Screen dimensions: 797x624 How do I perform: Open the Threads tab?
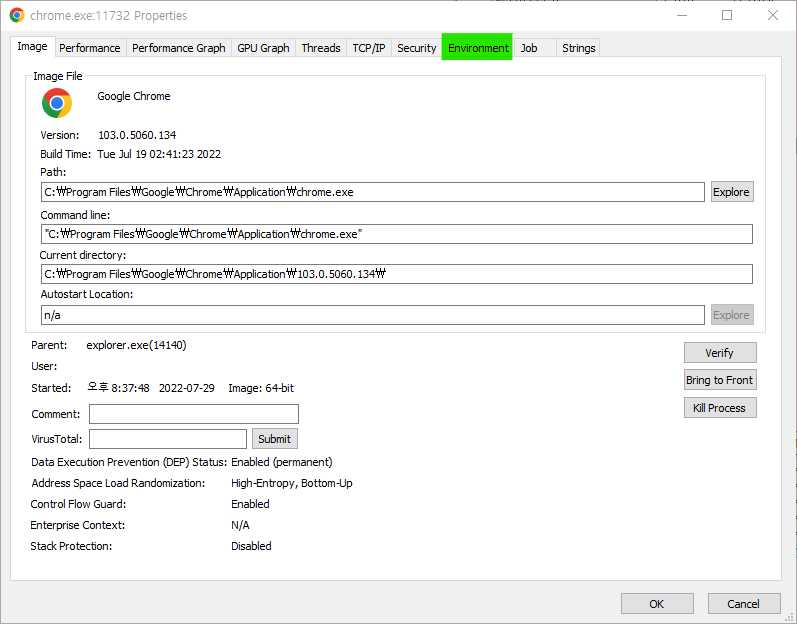click(321, 48)
